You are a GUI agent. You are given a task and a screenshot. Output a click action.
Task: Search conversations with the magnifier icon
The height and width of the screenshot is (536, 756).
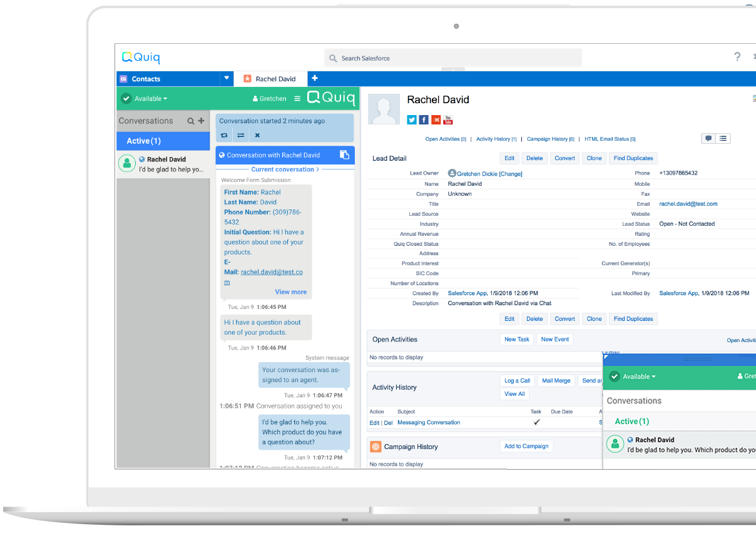click(191, 121)
